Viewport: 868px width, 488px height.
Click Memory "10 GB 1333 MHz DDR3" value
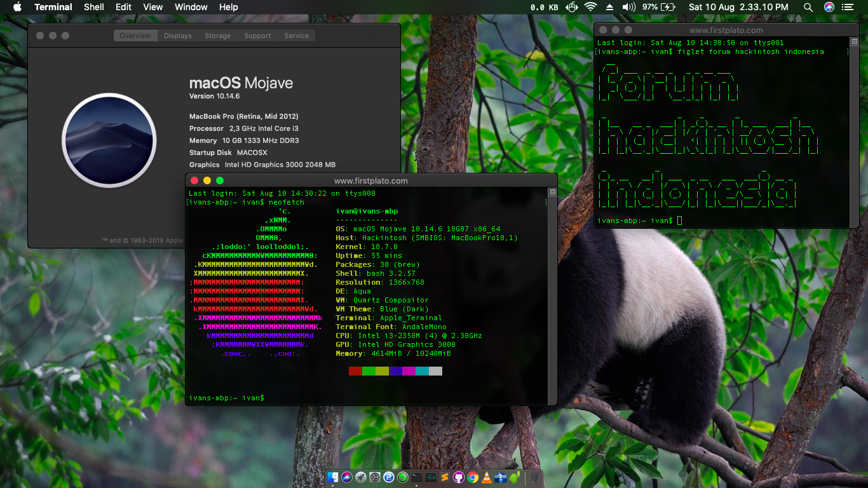click(x=261, y=140)
